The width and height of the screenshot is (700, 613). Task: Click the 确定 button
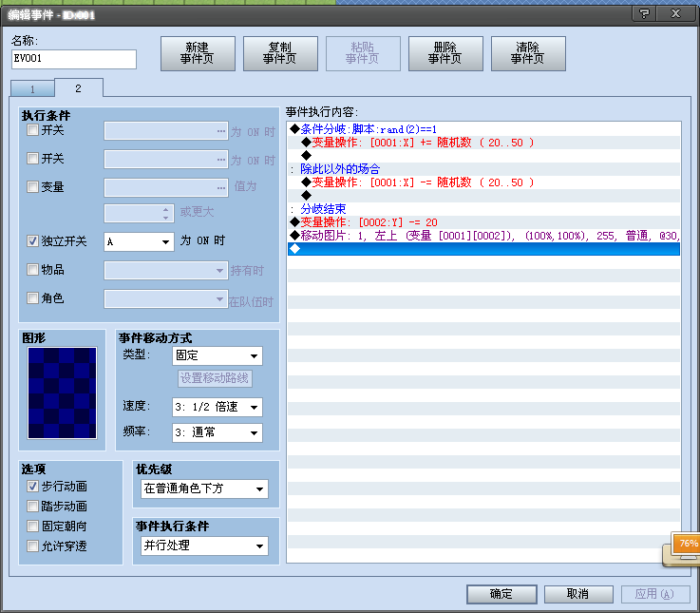click(501, 594)
